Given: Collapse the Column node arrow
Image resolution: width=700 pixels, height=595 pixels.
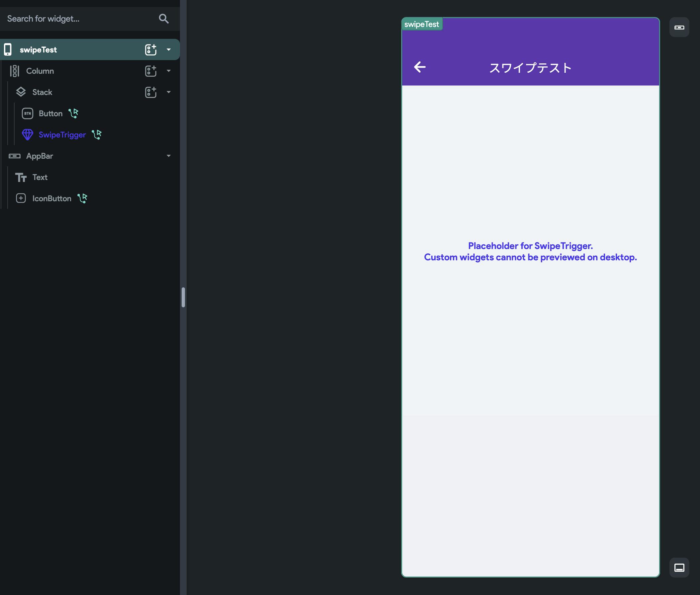Looking at the screenshot, I should (169, 71).
